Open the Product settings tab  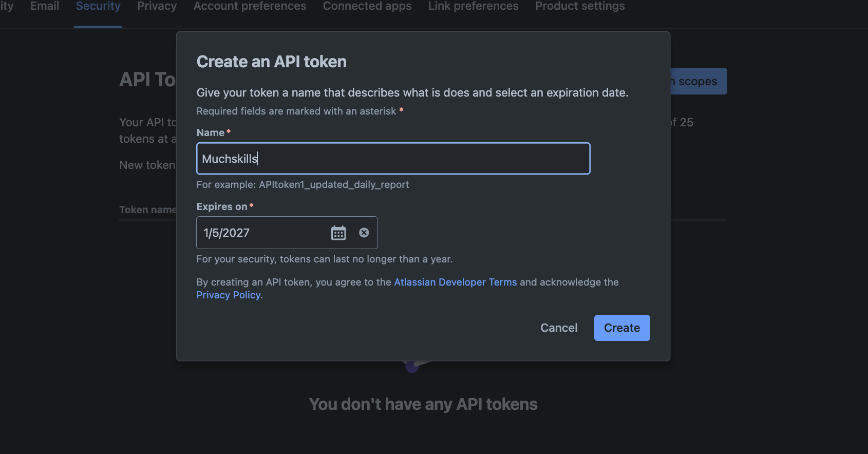click(x=580, y=6)
